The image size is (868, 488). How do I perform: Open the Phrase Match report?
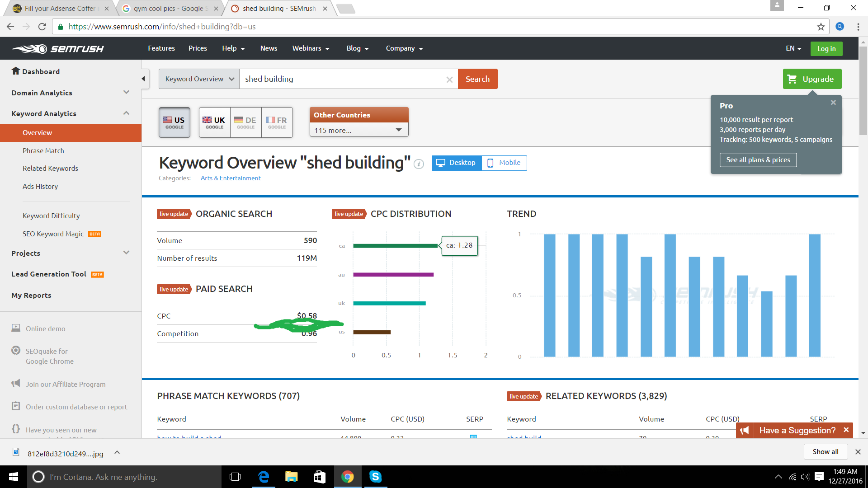pos(43,150)
